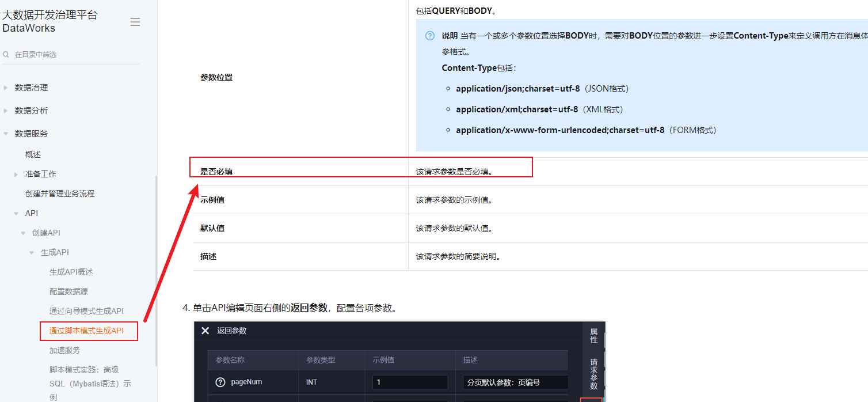Click the text 该请求参数的默认值。
The width and height of the screenshot is (868, 402).
(455, 228)
